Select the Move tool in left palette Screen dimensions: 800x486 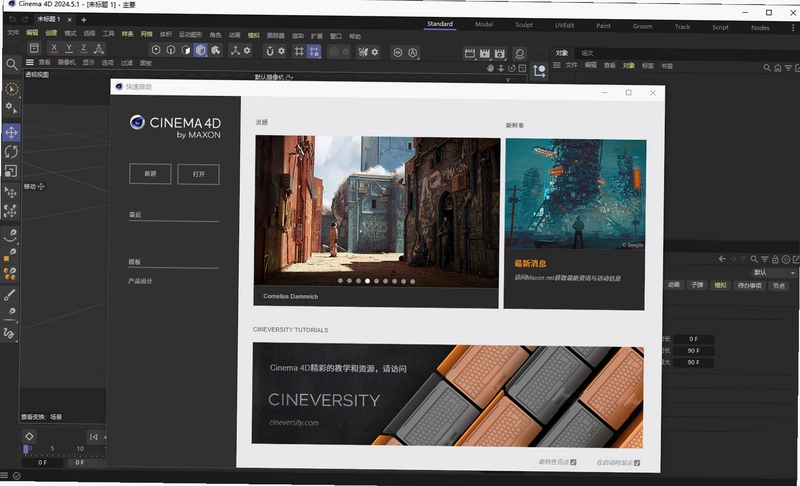coord(11,133)
